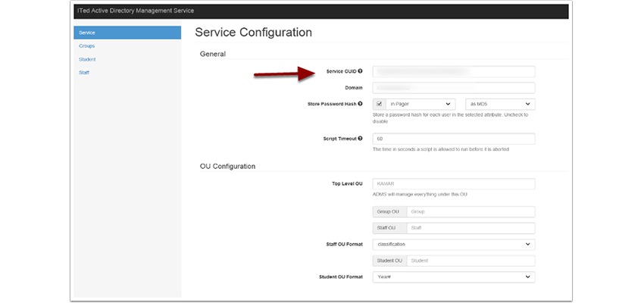Click the script abort time hint text
Image resolution: width=644 pixels, height=303 pixels.
[441, 149]
